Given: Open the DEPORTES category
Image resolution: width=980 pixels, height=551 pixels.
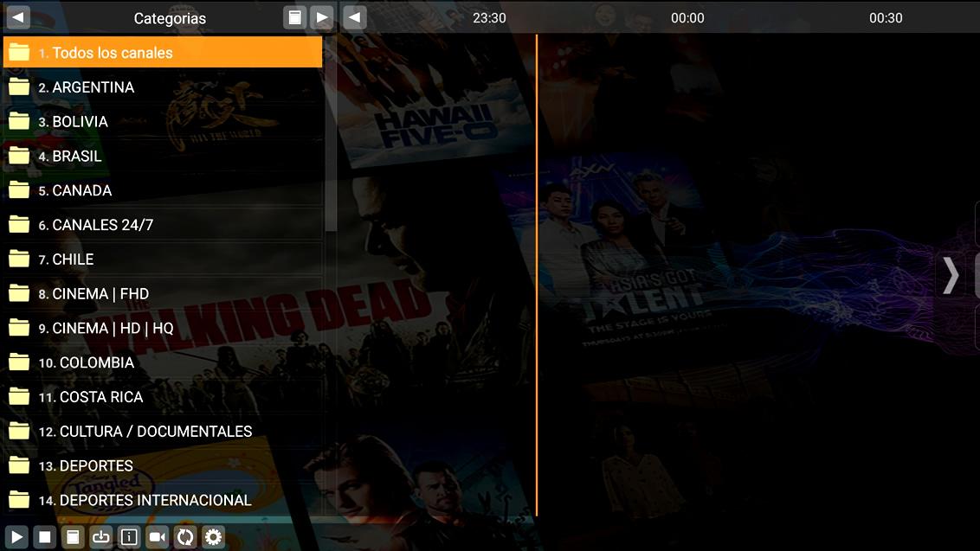Looking at the screenshot, I should tap(163, 465).
